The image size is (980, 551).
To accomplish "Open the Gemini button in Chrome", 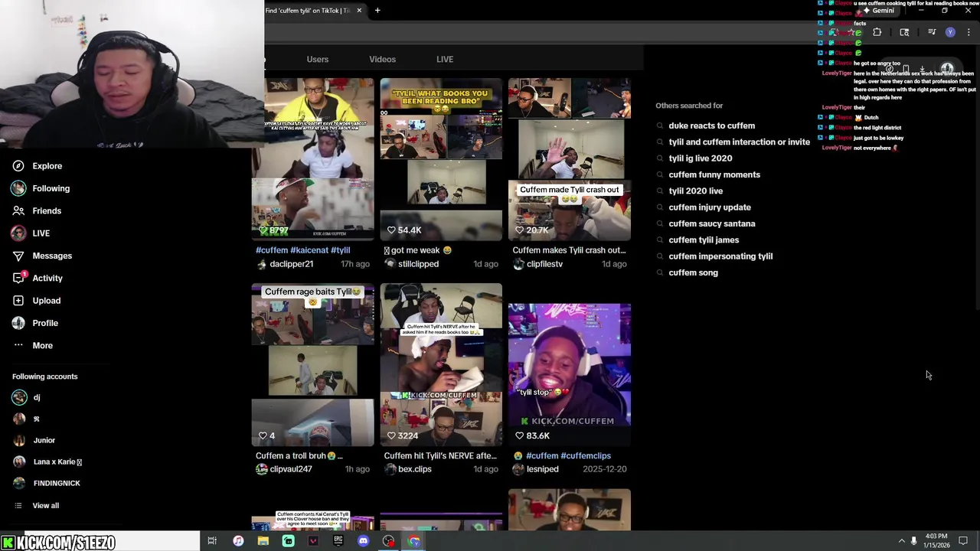I will point(877,11).
